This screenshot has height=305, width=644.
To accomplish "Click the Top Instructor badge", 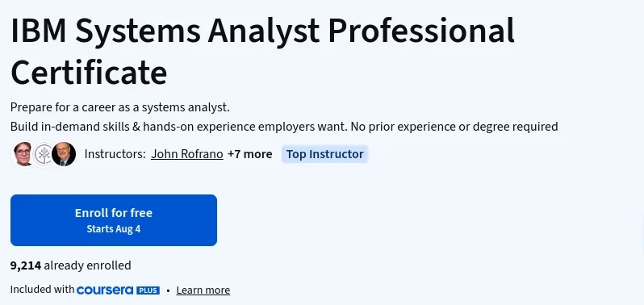I will pyautogui.click(x=324, y=154).
